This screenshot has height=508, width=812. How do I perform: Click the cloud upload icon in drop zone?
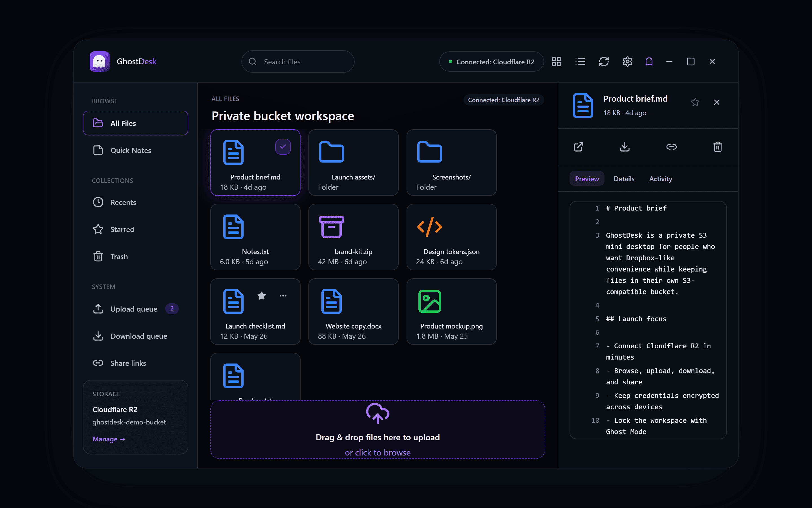(x=378, y=413)
